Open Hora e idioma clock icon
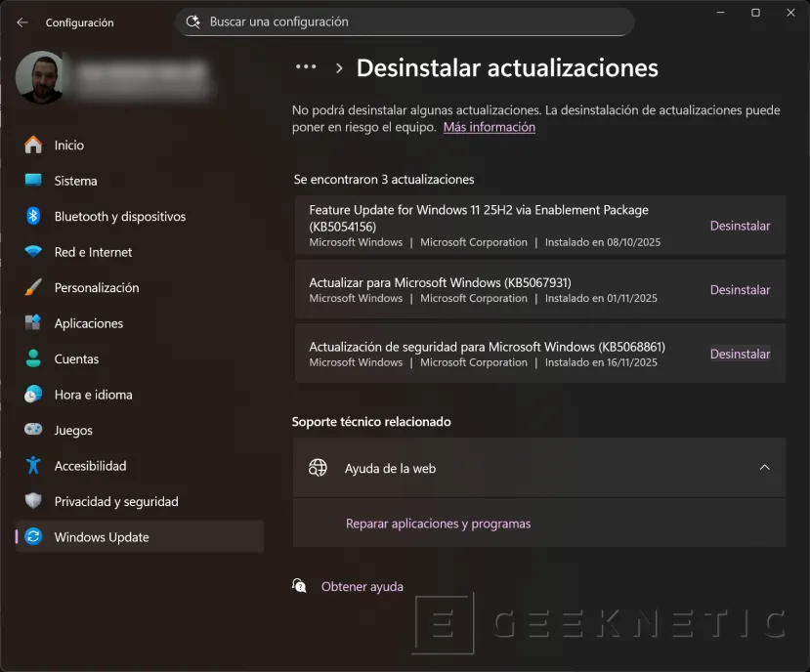Screen dimensions: 810x672 click(33, 394)
